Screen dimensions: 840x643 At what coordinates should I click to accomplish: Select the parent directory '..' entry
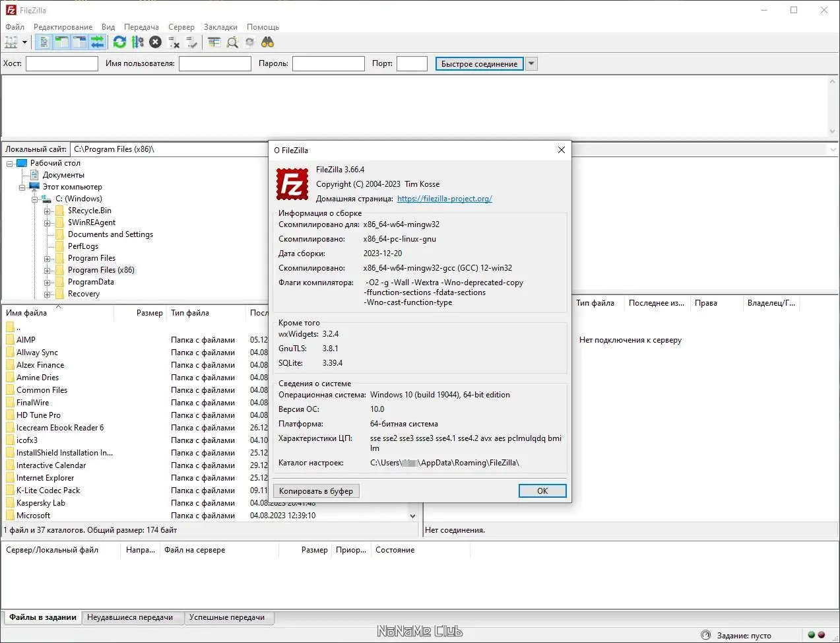[13, 327]
